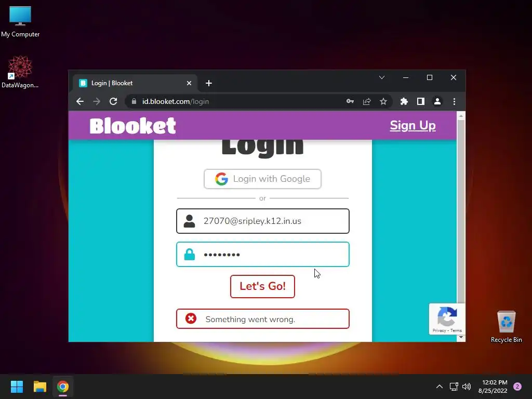This screenshot has width=532, height=399.
Task: Open Chrome tab search chevron
Action: [x=382, y=77]
